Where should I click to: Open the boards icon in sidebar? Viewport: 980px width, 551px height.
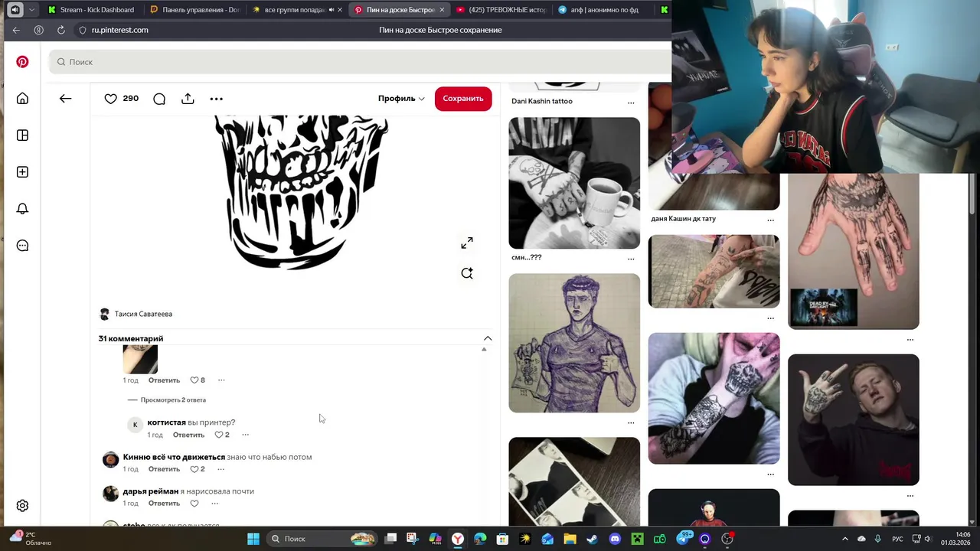coord(22,135)
